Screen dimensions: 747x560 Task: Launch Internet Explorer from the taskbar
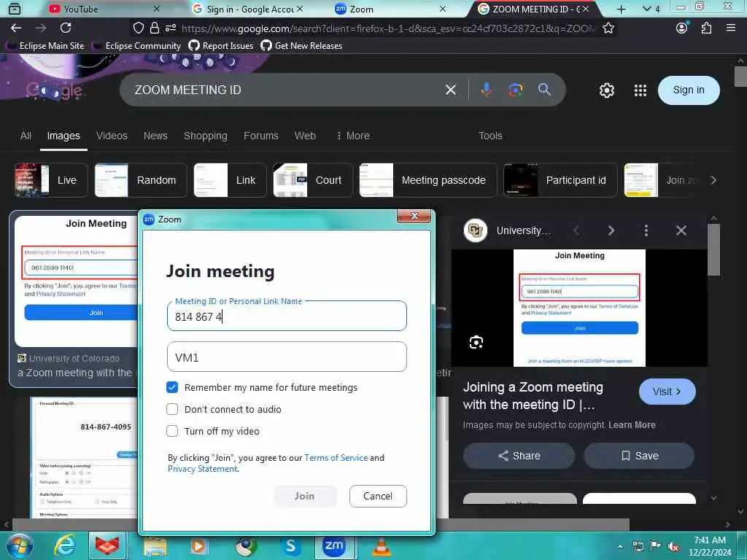[x=64, y=545]
